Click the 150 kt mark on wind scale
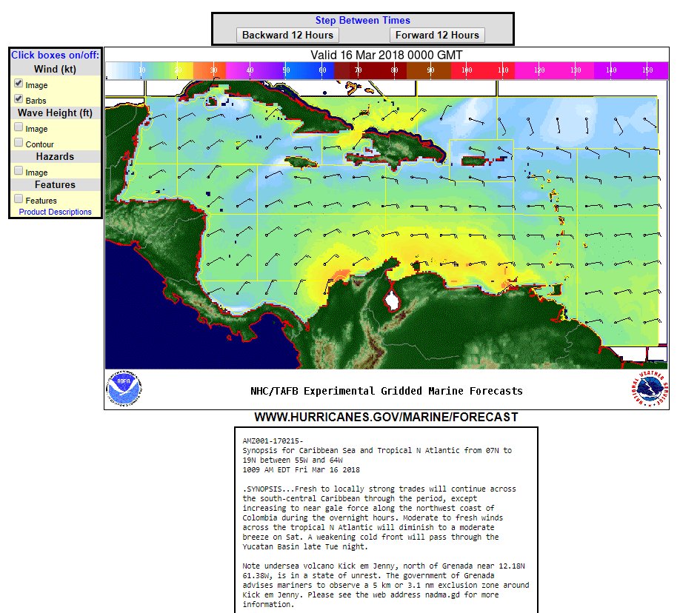The width and height of the screenshot is (700, 613). click(647, 70)
